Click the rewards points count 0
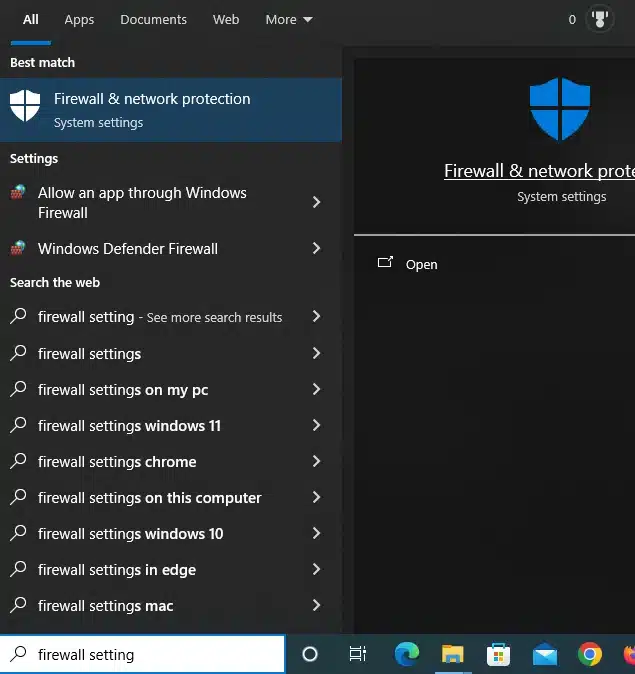Screen dimensions: 635x674 pos(572,19)
